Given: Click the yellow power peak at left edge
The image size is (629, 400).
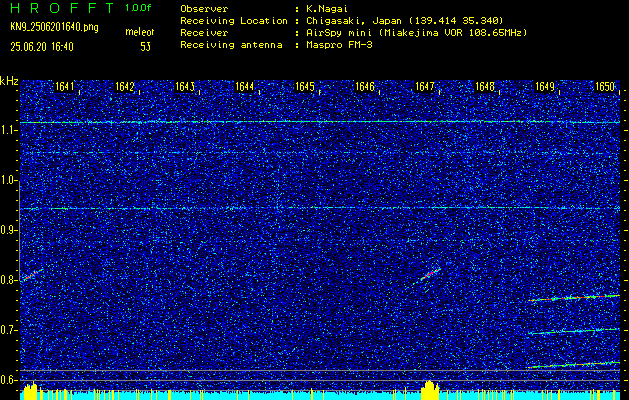Looking at the screenshot, I should 30,391.
